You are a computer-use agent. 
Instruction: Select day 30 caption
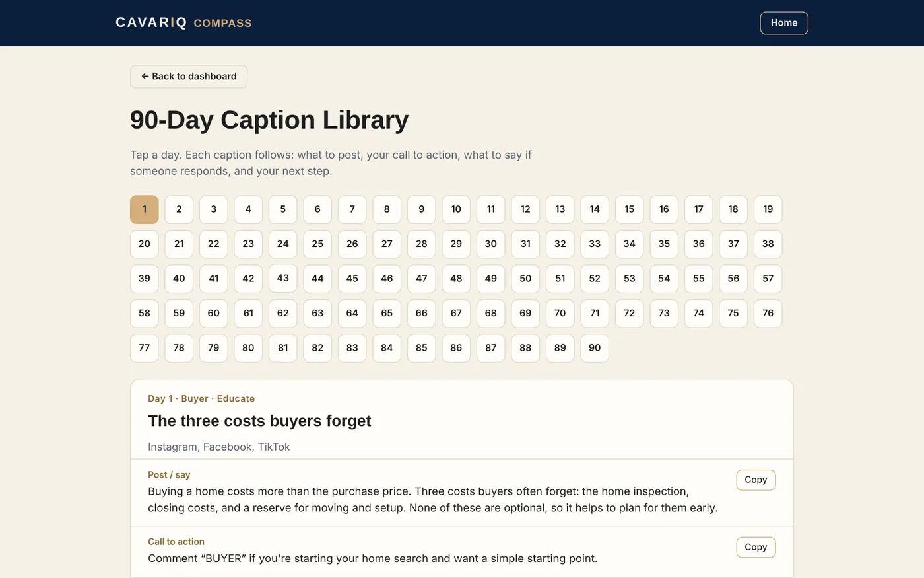[491, 244]
